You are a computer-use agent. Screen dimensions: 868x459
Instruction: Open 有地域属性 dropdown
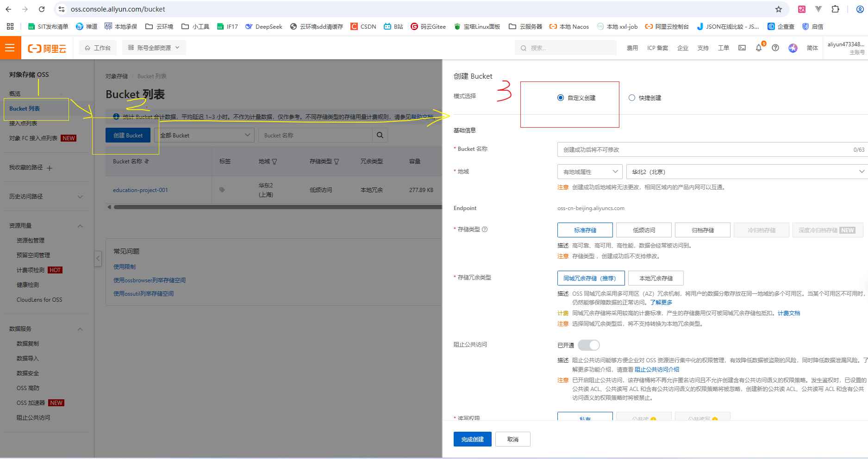coord(590,172)
